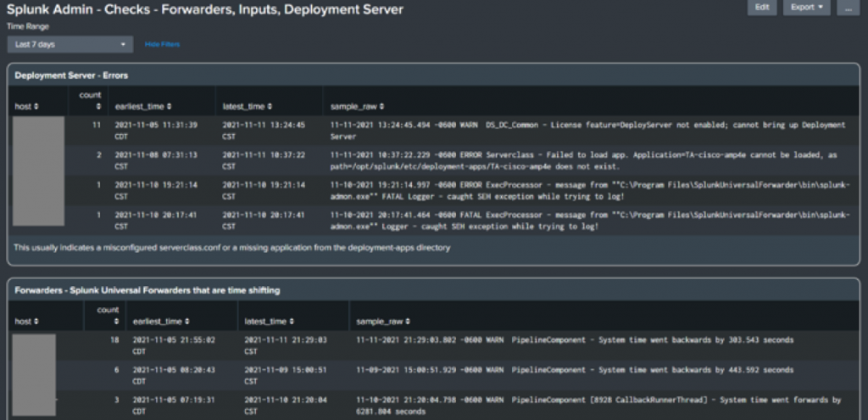868x420 pixels.
Task: Sort Forwarders table by sample_raw
Action: tap(383, 322)
